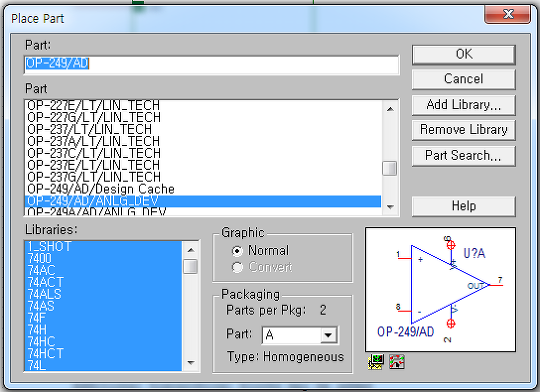Select the 7400 library
The height and width of the screenshot is (392, 540).
coord(103,258)
